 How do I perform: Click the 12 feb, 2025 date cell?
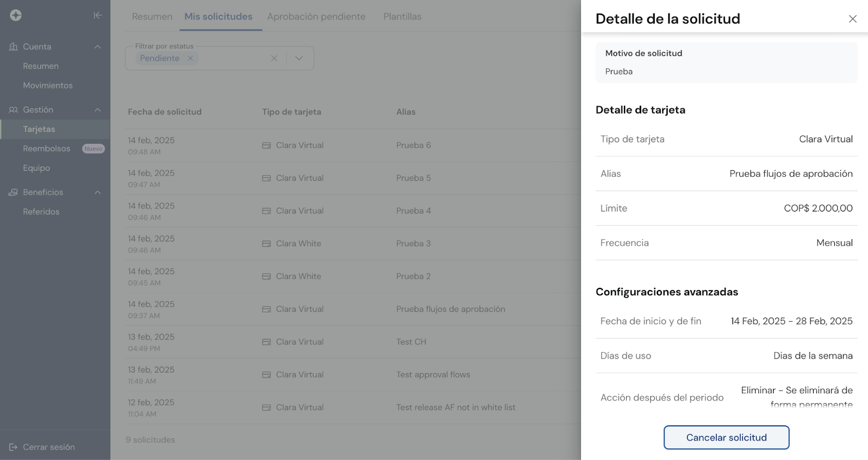point(151,403)
